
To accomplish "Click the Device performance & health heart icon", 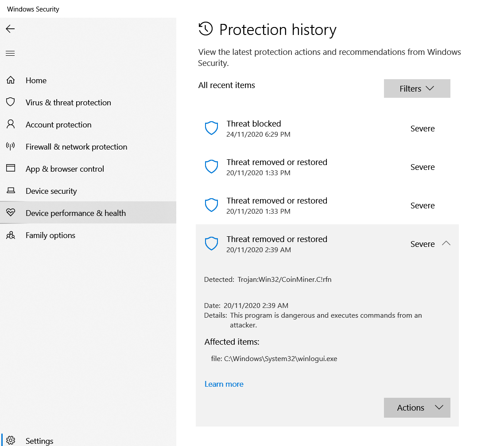I will pos(11,212).
